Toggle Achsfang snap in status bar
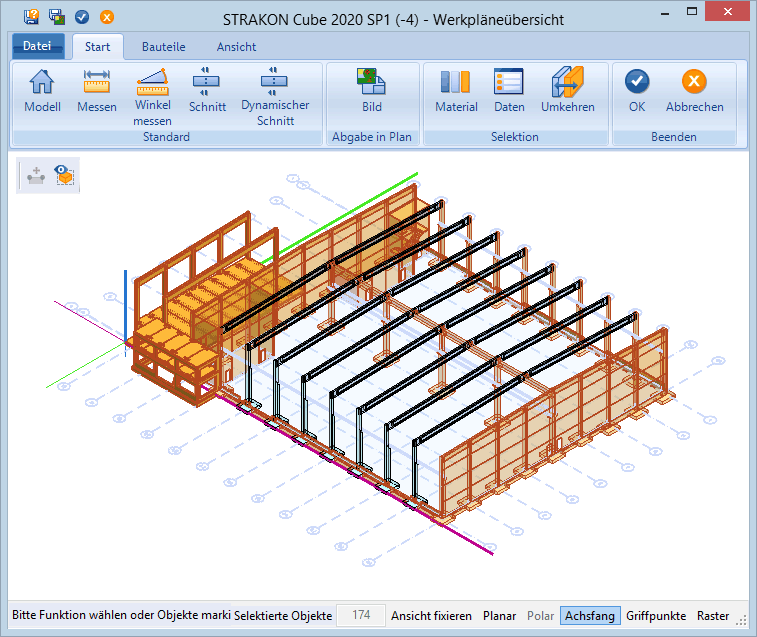Viewport: 757px width, 637px height. [590, 616]
